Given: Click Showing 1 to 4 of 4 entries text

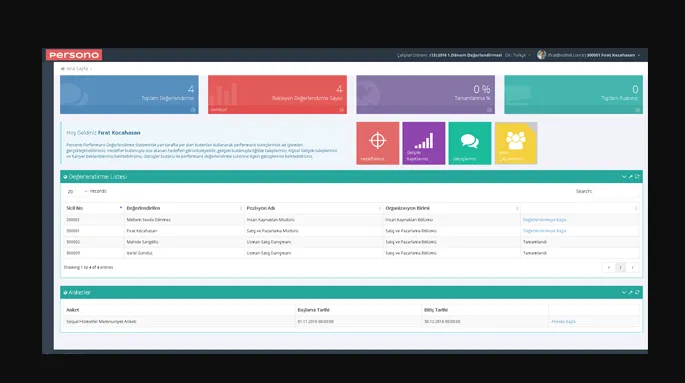Looking at the screenshot, I should click(x=88, y=267).
